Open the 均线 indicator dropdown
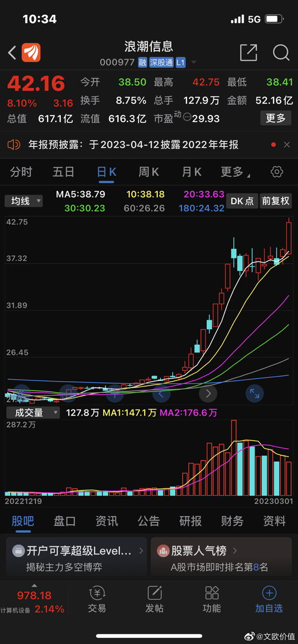 point(24,201)
